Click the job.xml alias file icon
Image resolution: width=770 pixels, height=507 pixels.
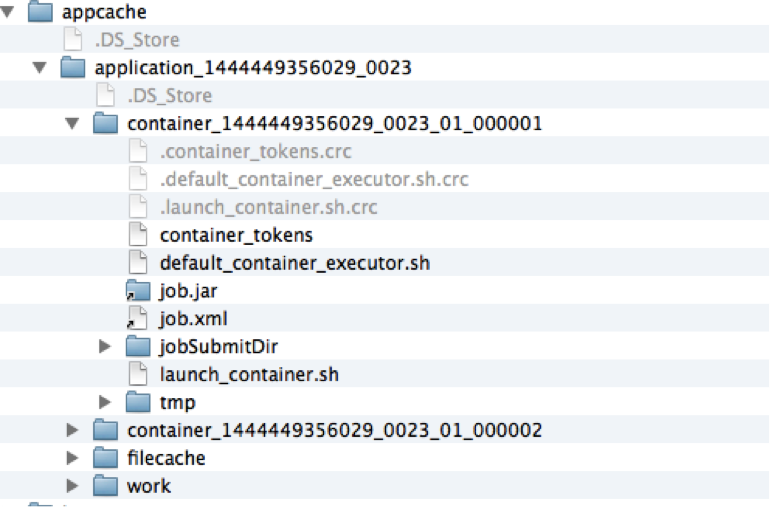(x=137, y=318)
